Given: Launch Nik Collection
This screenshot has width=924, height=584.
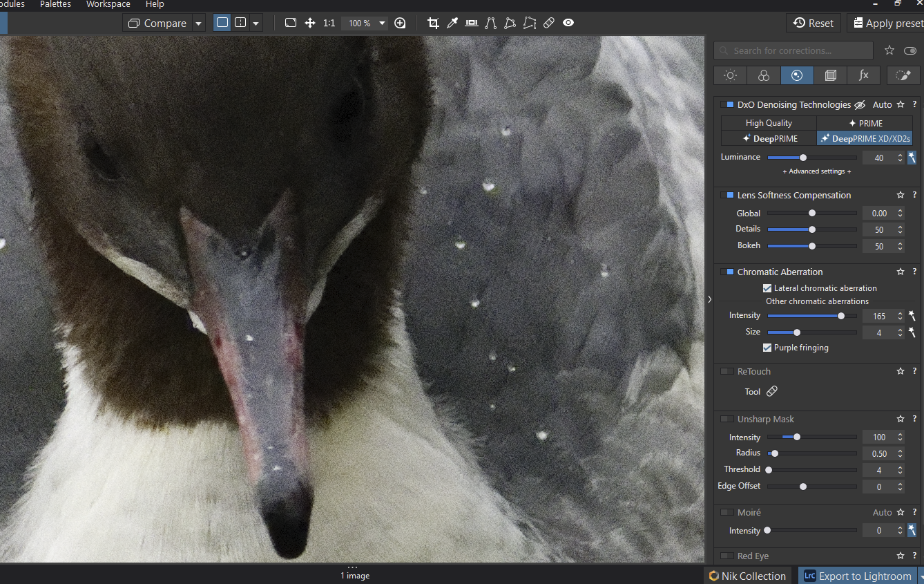Looking at the screenshot, I should (x=747, y=576).
